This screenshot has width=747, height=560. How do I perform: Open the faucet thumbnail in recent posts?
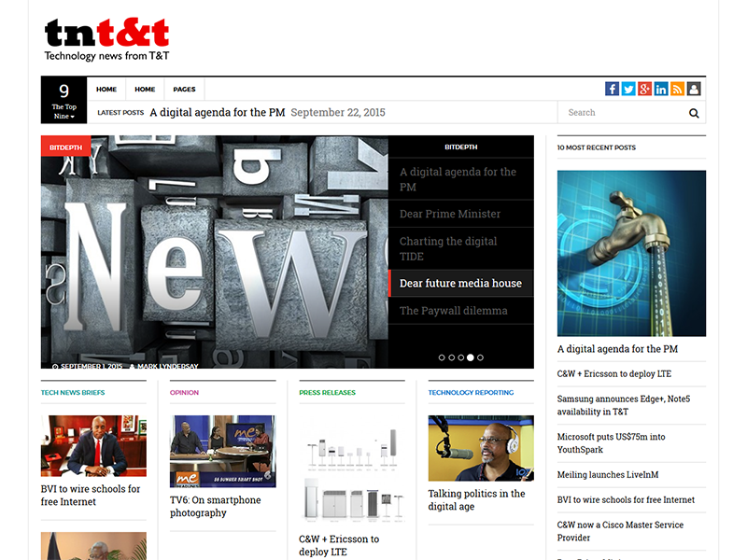tap(632, 253)
